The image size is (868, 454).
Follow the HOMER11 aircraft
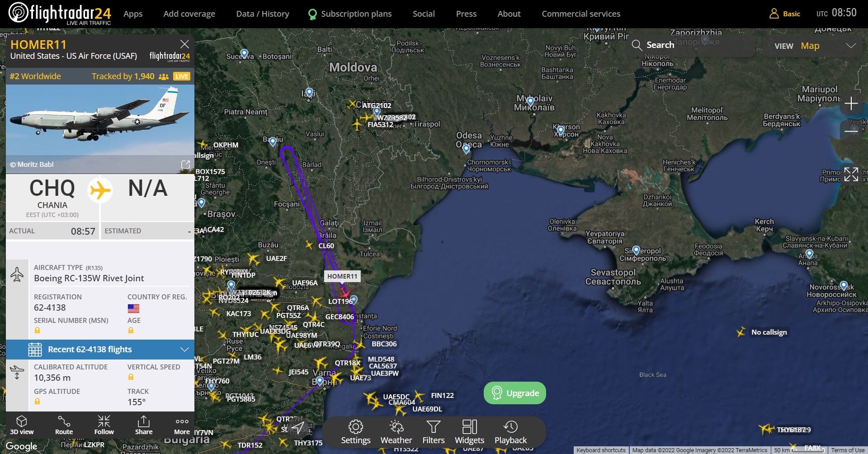point(104,426)
